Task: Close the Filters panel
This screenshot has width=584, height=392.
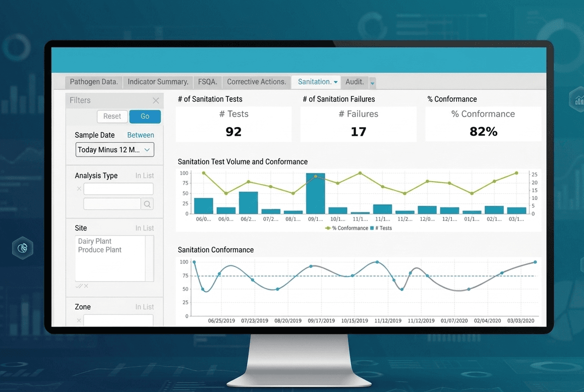Action: (x=156, y=100)
